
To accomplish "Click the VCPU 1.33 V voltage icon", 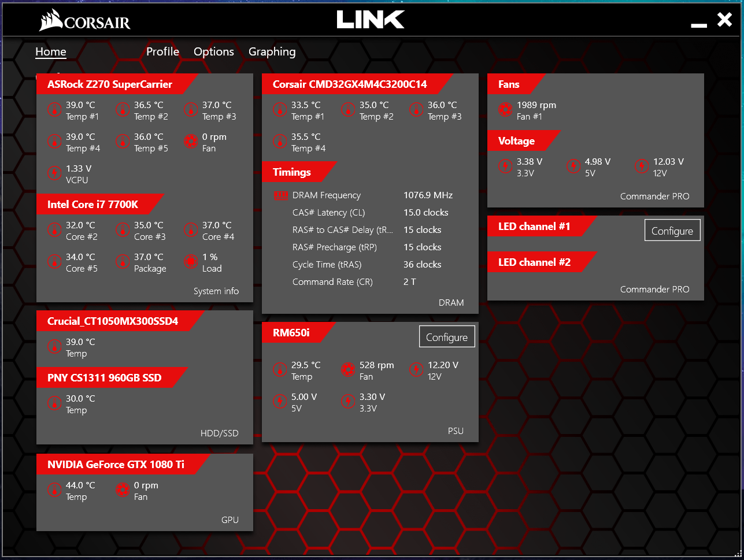I will click(x=54, y=173).
